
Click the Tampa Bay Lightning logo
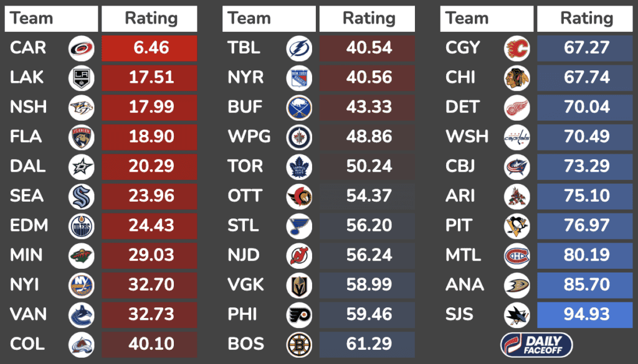click(299, 48)
